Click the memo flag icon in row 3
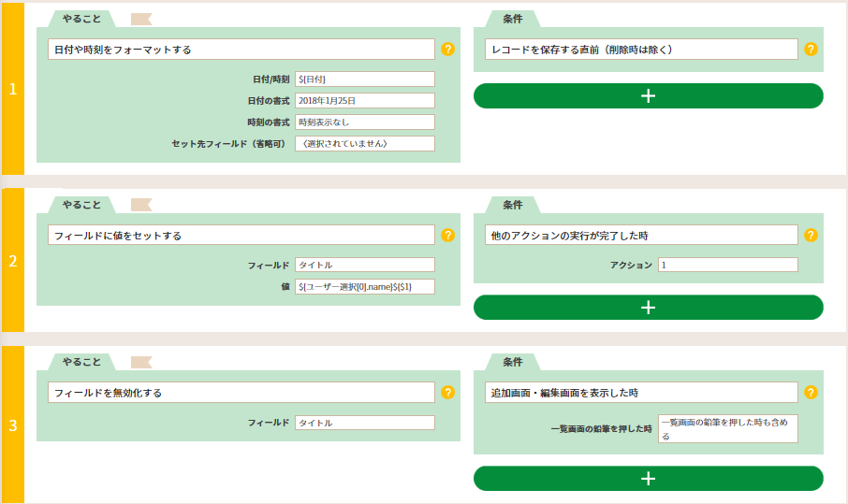The image size is (848, 504). pyautogui.click(x=141, y=363)
